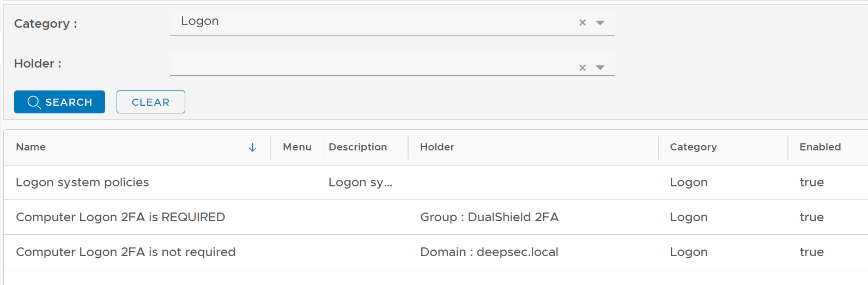Image resolution: width=868 pixels, height=285 pixels.
Task: Sort by the Category column header
Action: click(693, 147)
